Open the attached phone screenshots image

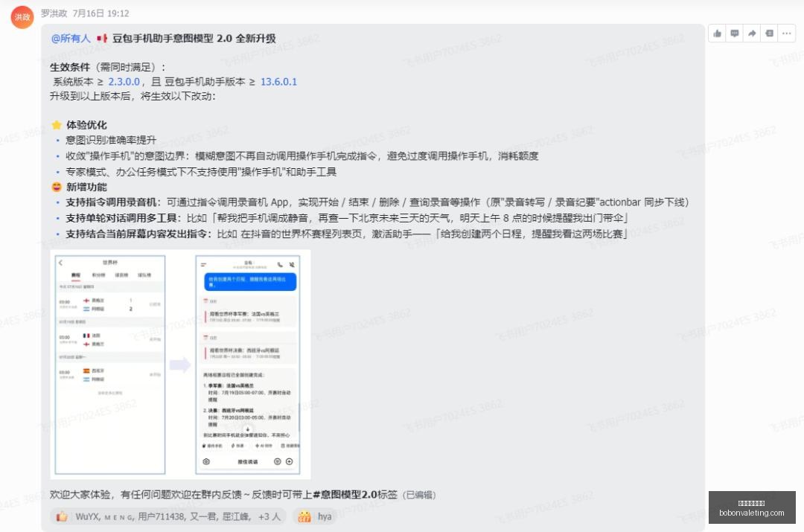180,365
